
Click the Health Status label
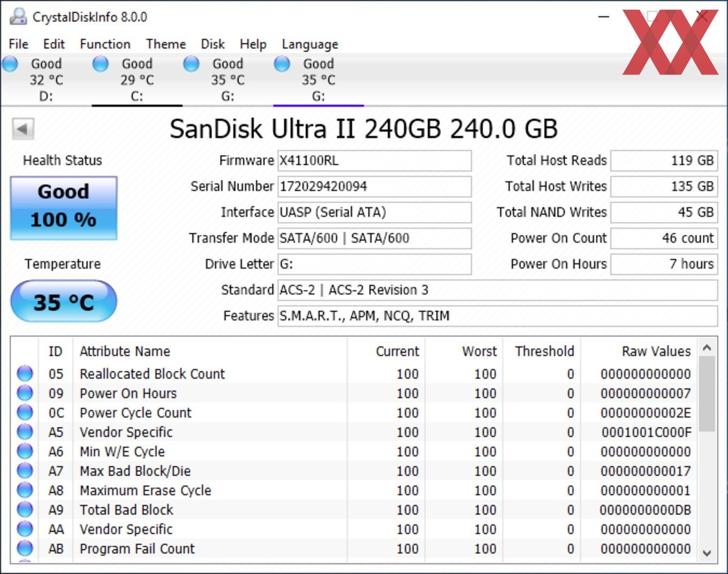pyautogui.click(x=63, y=160)
